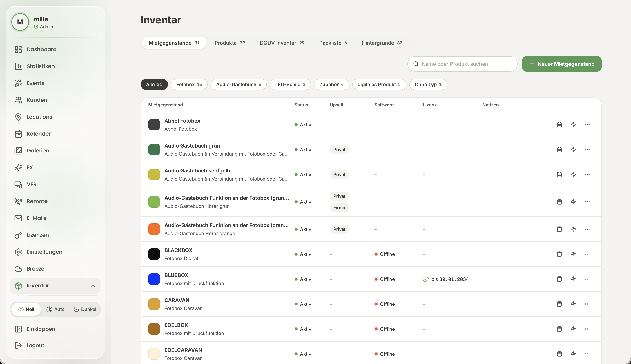Screen dimensions: 631x364
Task: Open three-dots menu for EDELBOX row
Action: pos(587,329)
